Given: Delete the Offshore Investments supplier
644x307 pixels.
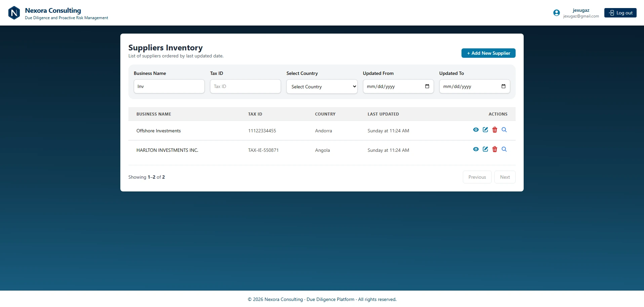Looking at the screenshot, I should pyautogui.click(x=495, y=130).
